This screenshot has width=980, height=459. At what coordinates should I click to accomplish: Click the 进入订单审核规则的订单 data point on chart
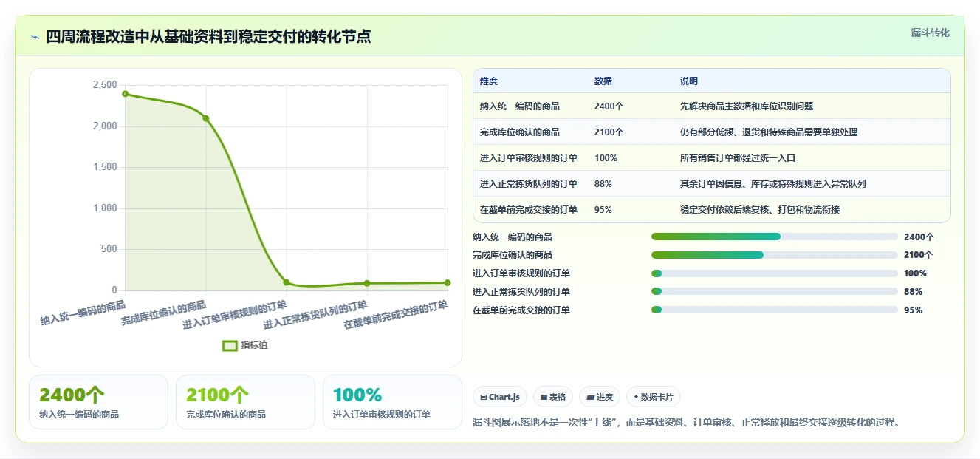point(287,282)
